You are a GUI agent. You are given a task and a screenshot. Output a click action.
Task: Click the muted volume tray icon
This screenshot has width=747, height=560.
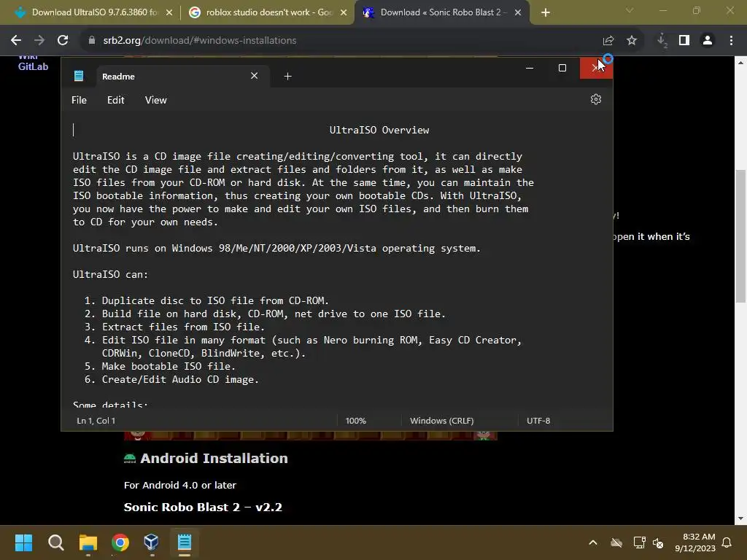[658, 542]
